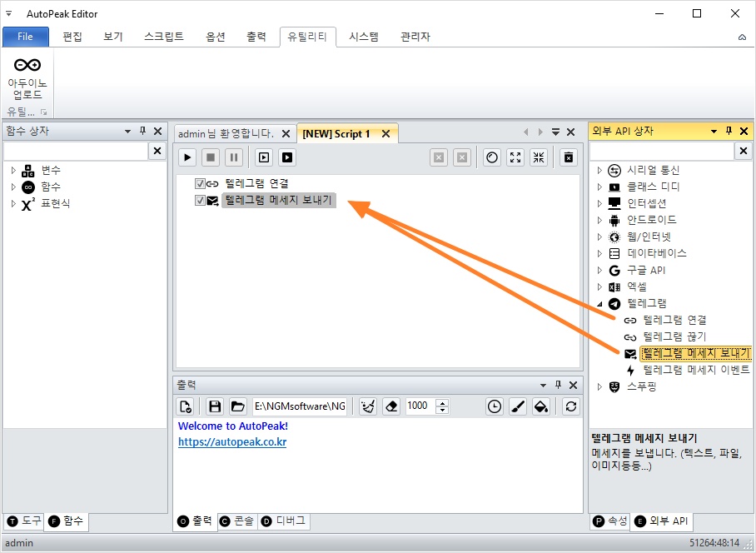The height and width of the screenshot is (553, 756).
Task: Uncheck the 텔레그램 메세지 보내기 script step
Action: (200, 200)
